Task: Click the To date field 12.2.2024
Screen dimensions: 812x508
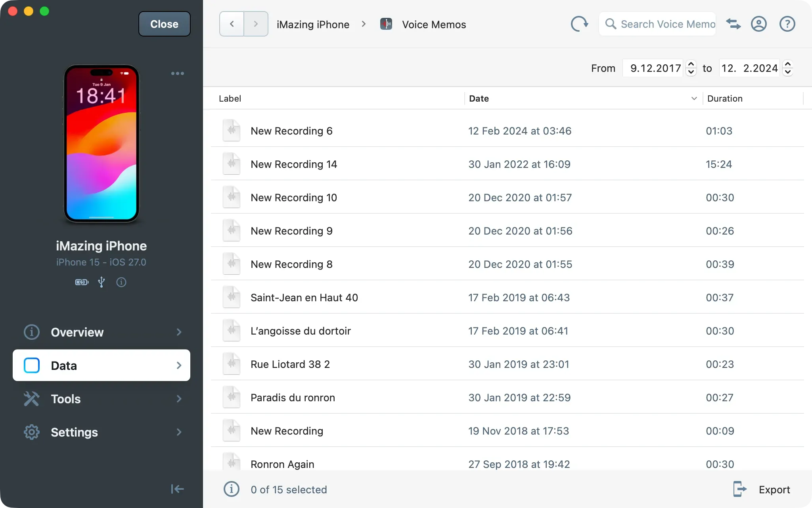Action: (x=749, y=68)
